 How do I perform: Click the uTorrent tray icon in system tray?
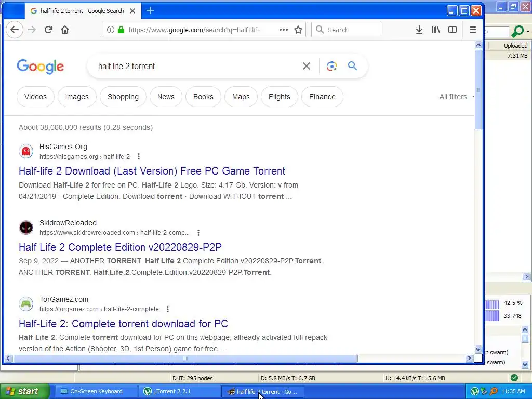pyautogui.click(x=475, y=392)
